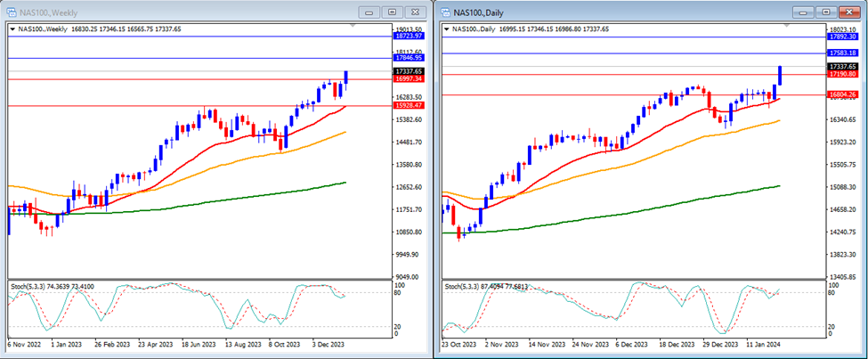This screenshot has width=868, height=359.
Task: Open the triangle dropdown beside NAS100.,Daily label
Action: pos(446,29)
